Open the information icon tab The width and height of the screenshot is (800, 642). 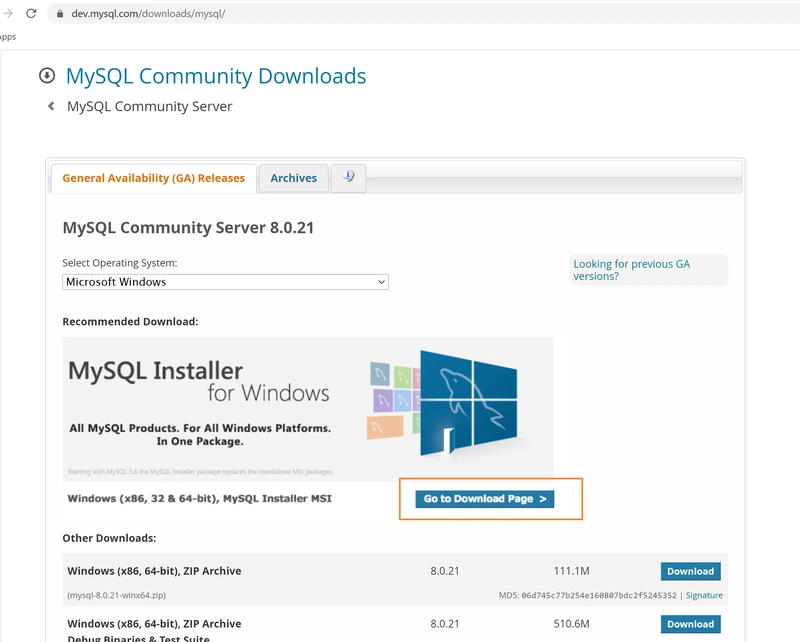point(348,178)
